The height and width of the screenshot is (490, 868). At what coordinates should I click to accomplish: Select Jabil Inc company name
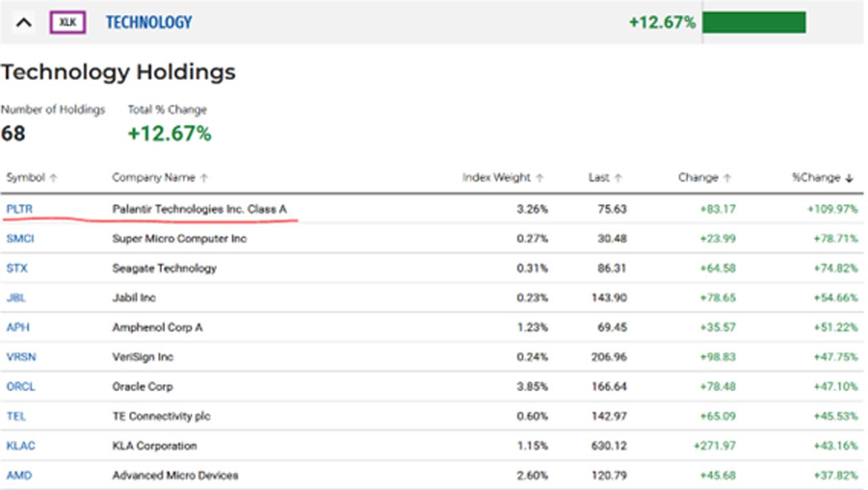134,298
